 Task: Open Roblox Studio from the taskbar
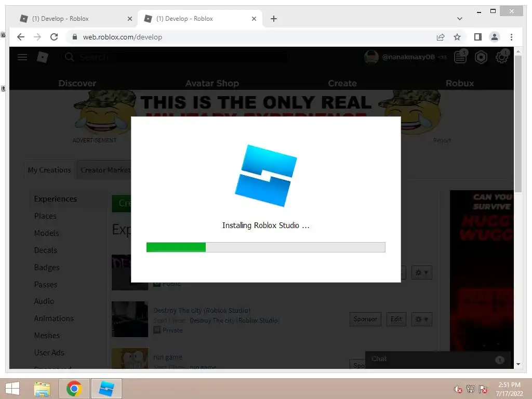pos(106,389)
